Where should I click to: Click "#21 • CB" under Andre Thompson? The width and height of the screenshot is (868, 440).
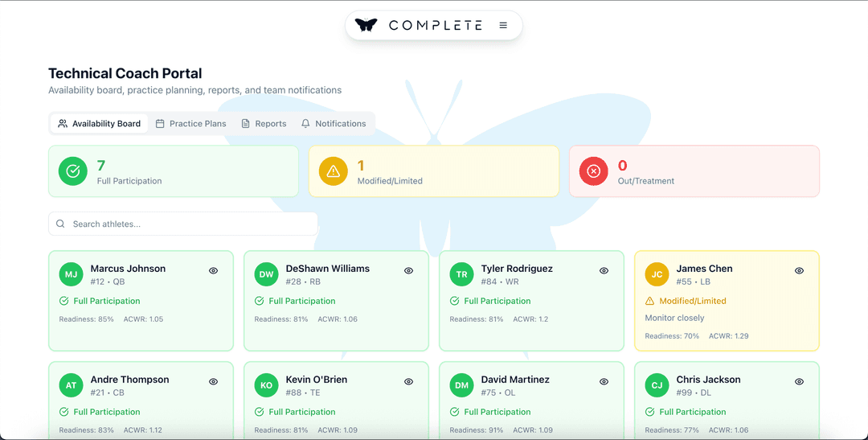[108, 393]
